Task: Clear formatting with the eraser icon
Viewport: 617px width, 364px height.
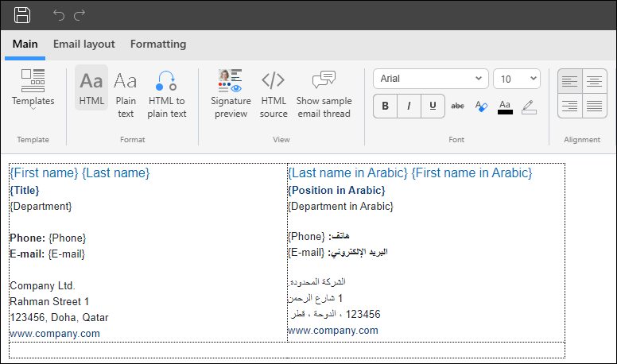Action: pos(481,106)
